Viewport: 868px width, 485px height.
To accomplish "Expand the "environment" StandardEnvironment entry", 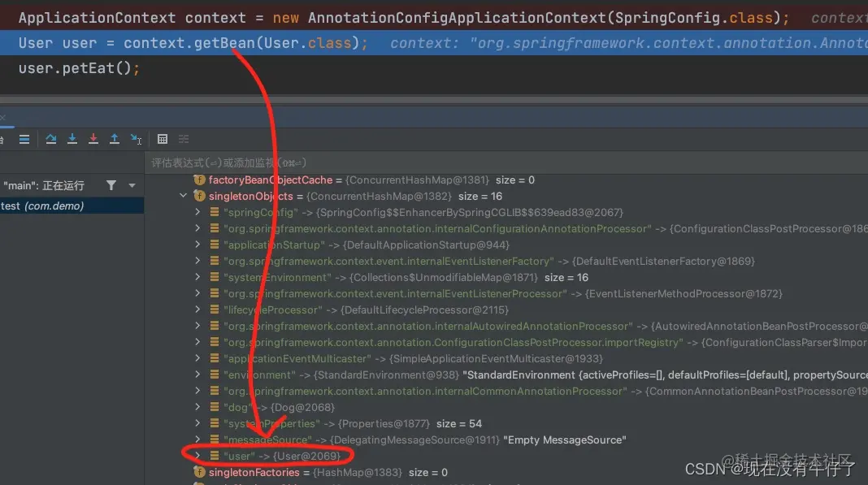I will point(197,375).
